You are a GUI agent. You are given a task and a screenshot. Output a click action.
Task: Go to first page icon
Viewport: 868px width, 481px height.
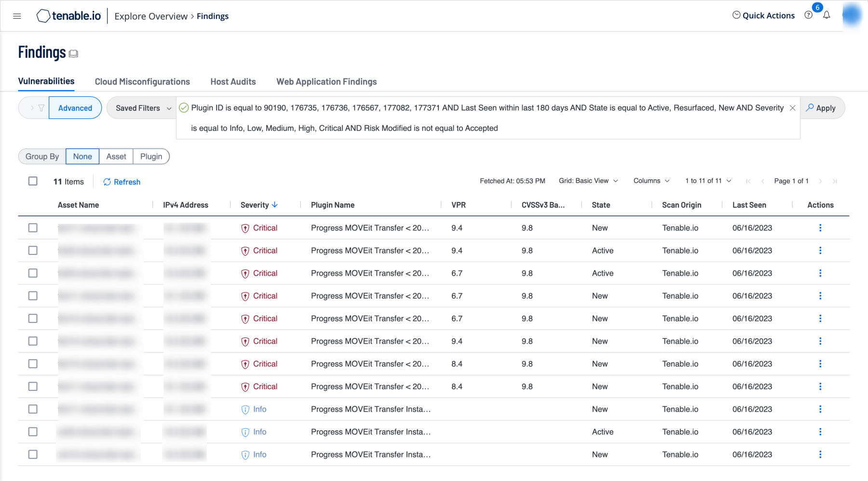748,181
